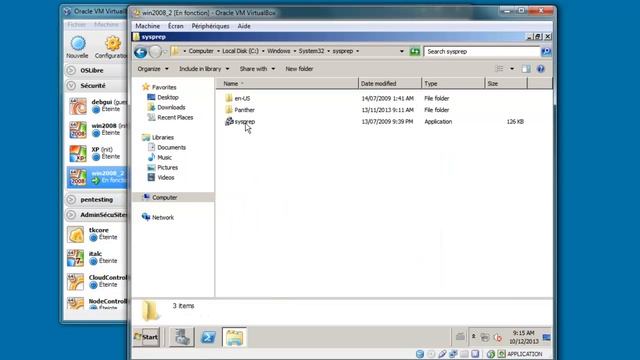This screenshot has height=360, width=640.
Task: Click Configuration gear icon in VirtualBox Manager
Action: pyautogui.click(x=113, y=44)
